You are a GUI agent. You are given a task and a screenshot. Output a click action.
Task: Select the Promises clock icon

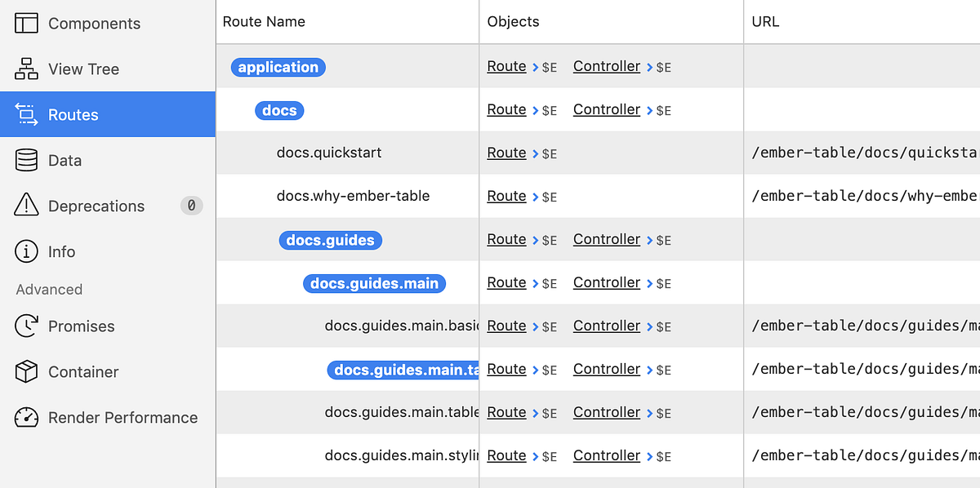(25, 326)
